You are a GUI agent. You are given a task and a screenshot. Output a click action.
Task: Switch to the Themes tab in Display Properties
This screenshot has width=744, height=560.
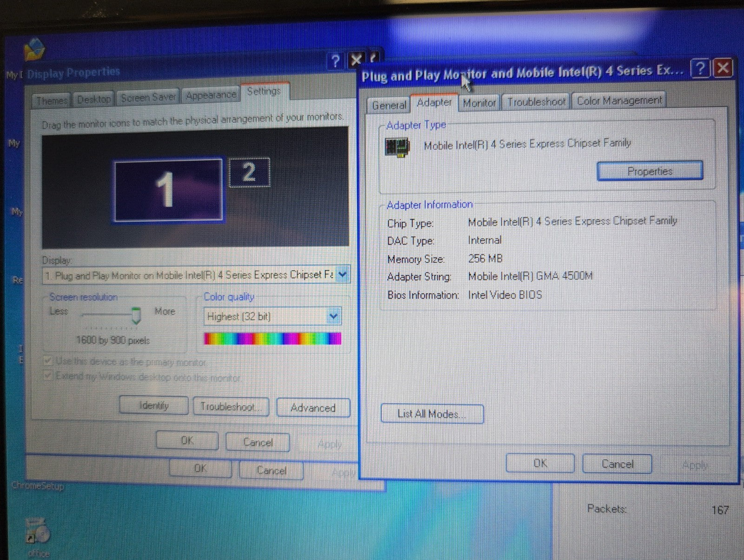pyautogui.click(x=52, y=101)
